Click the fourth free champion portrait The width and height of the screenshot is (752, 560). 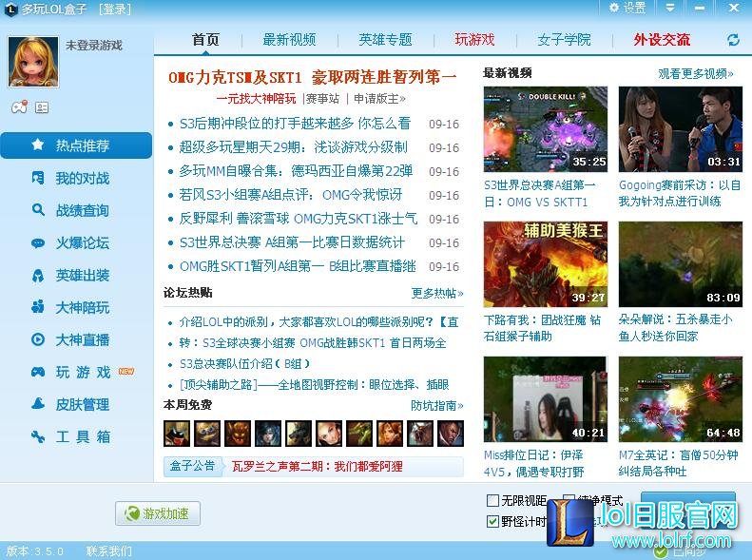click(x=268, y=433)
